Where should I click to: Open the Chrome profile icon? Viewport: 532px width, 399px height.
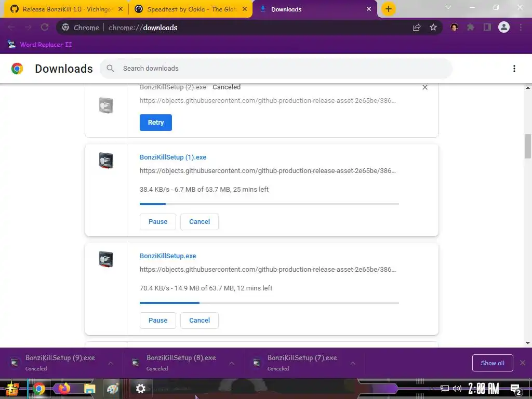tap(504, 28)
